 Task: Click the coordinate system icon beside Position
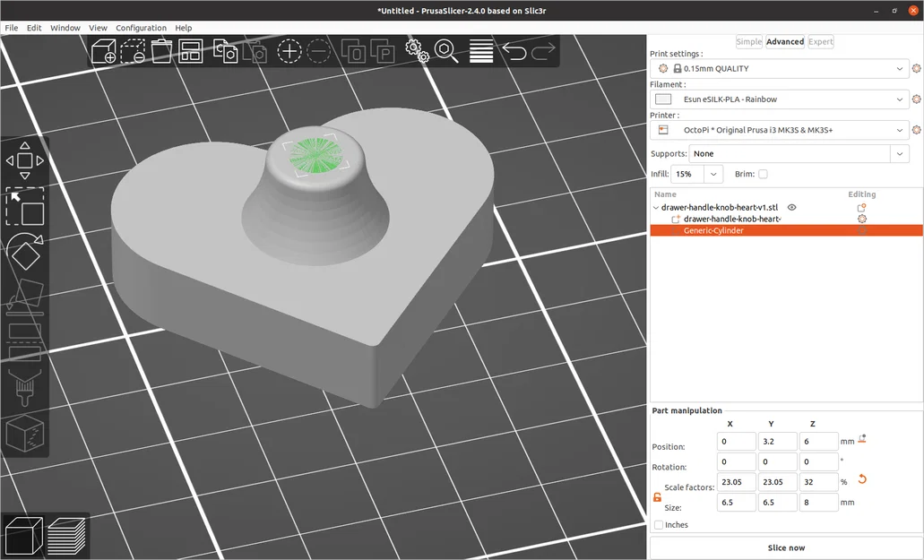pyautogui.click(x=862, y=439)
